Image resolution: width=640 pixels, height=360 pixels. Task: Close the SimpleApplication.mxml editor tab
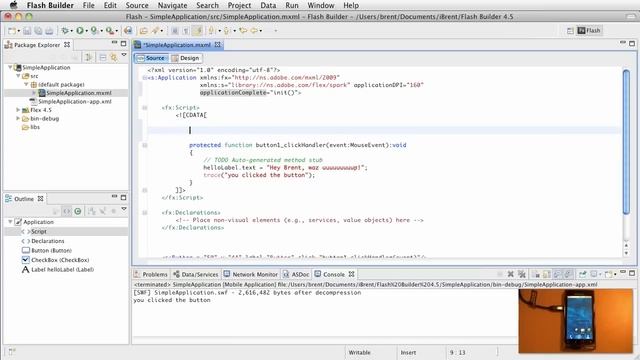point(218,44)
